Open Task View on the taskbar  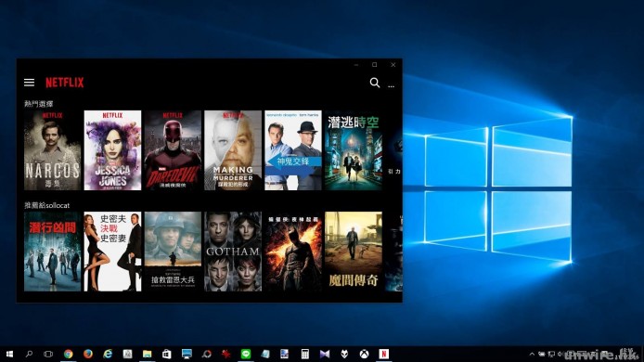48,354
